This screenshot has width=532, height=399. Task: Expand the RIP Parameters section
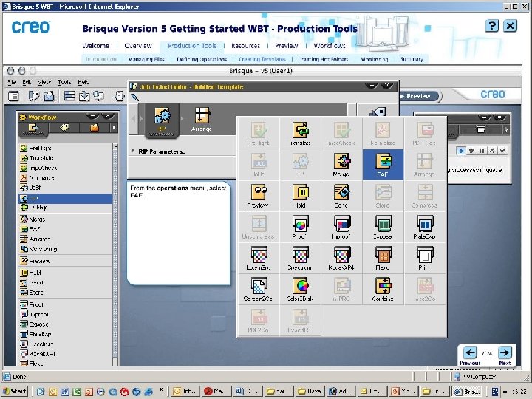133,151
